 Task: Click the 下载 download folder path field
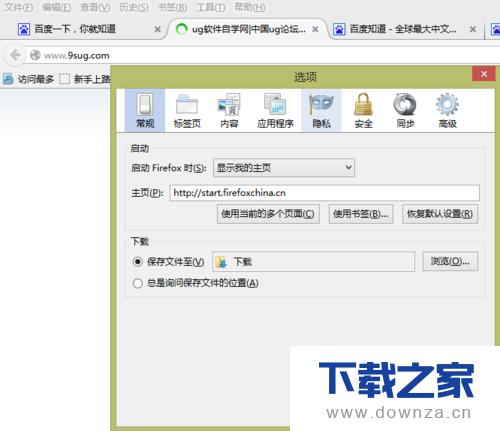pos(313,262)
